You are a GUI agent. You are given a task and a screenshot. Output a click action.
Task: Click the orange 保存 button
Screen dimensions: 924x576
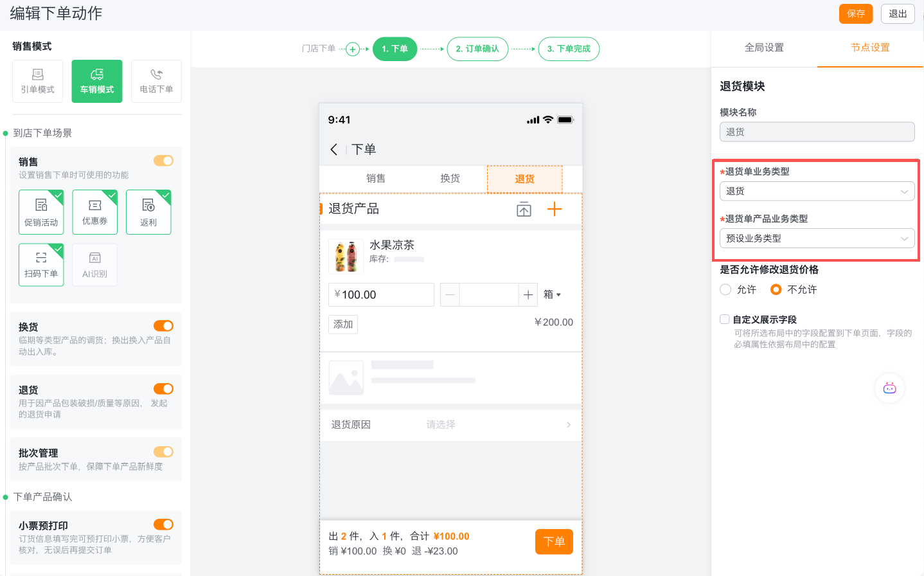coord(856,14)
